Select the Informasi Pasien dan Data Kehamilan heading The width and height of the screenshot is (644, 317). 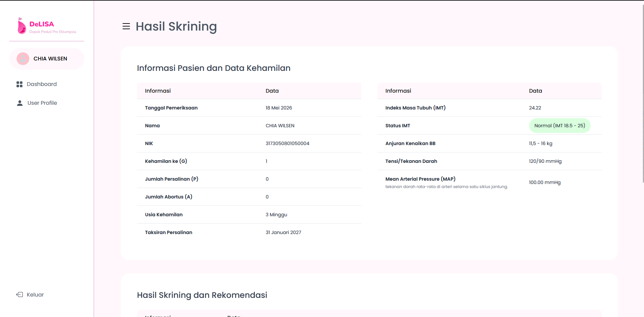(x=214, y=68)
